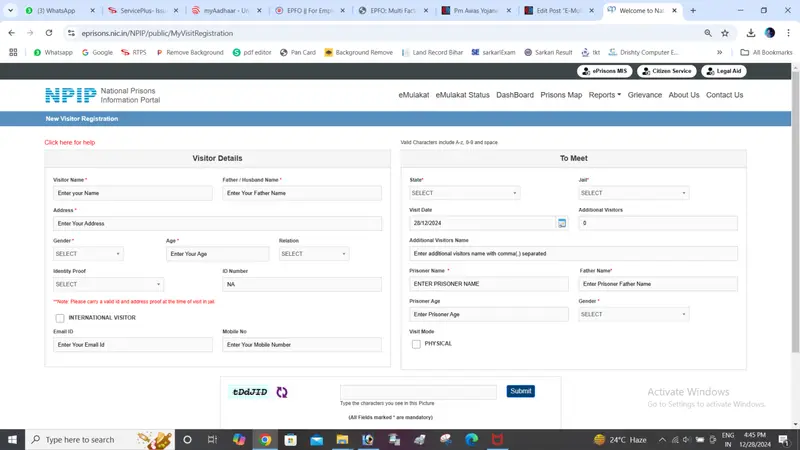800x450 pixels.
Task: Click the NPIP portal logo
Action: 70,95
